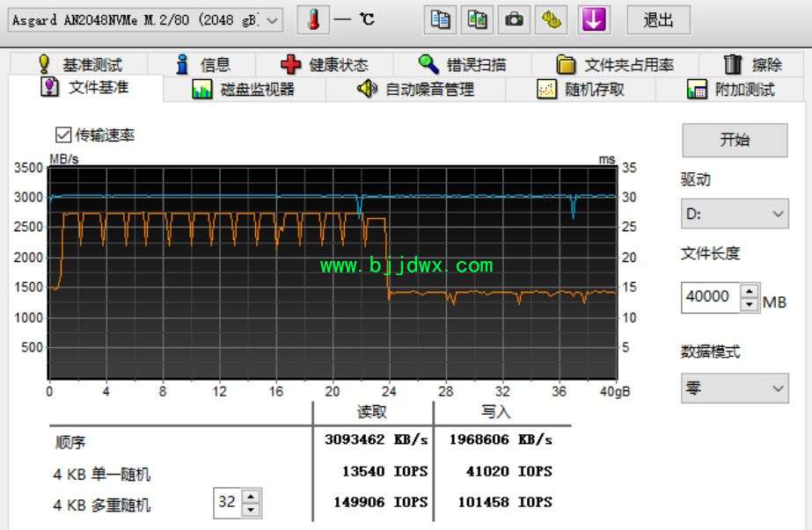Decrease file length with down arrow
The height and width of the screenshot is (530, 812).
click(x=750, y=304)
